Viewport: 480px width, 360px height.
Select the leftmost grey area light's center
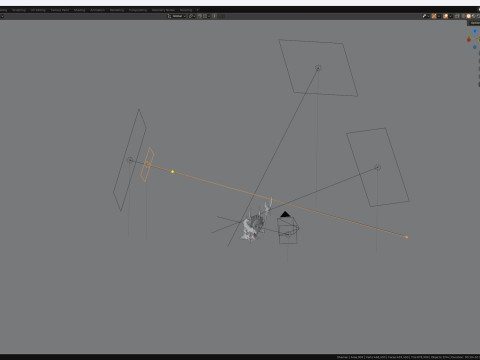coord(130,160)
